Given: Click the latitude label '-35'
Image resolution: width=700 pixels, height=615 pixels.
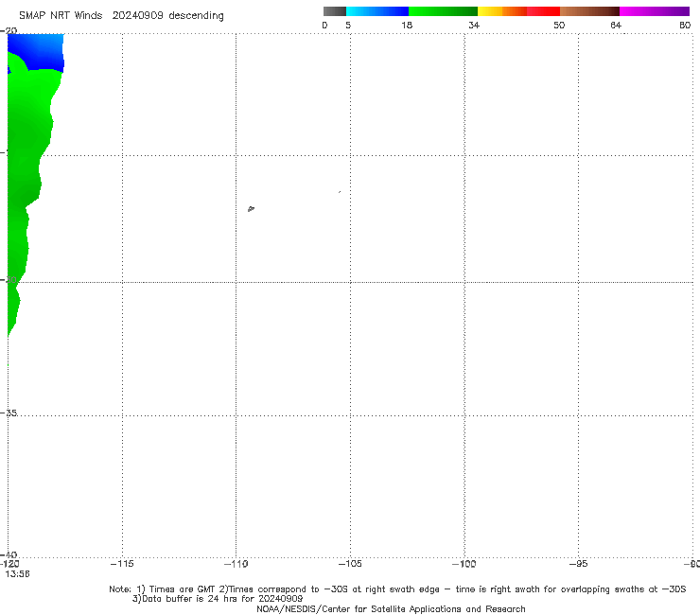Looking at the screenshot, I should (x=9, y=413).
